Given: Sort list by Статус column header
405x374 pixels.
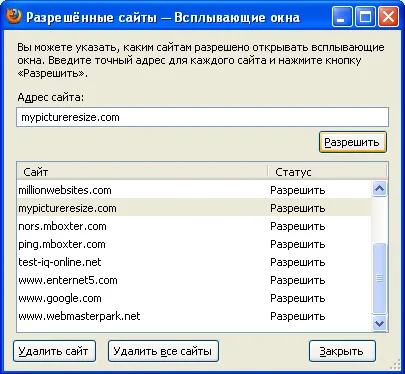Looking at the screenshot, I should click(x=327, y=172).
